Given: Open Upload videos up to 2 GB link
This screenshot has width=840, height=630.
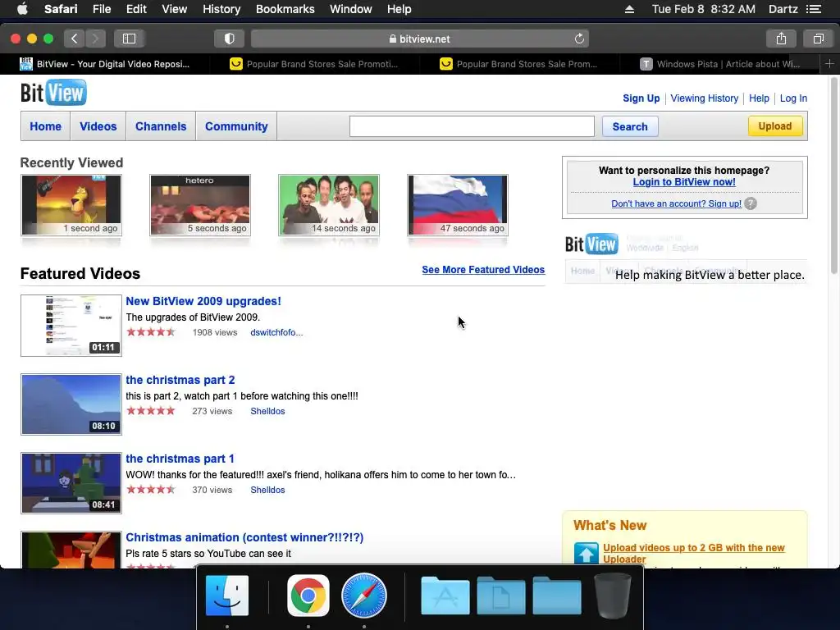Looking at the screenshot, I should 694,553.
